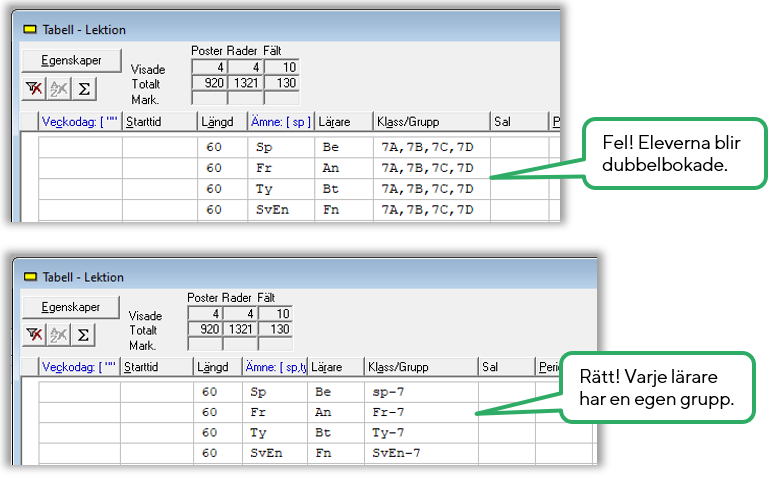Select the sp-7 group cell
774x478 pixels.
point(386,392)
